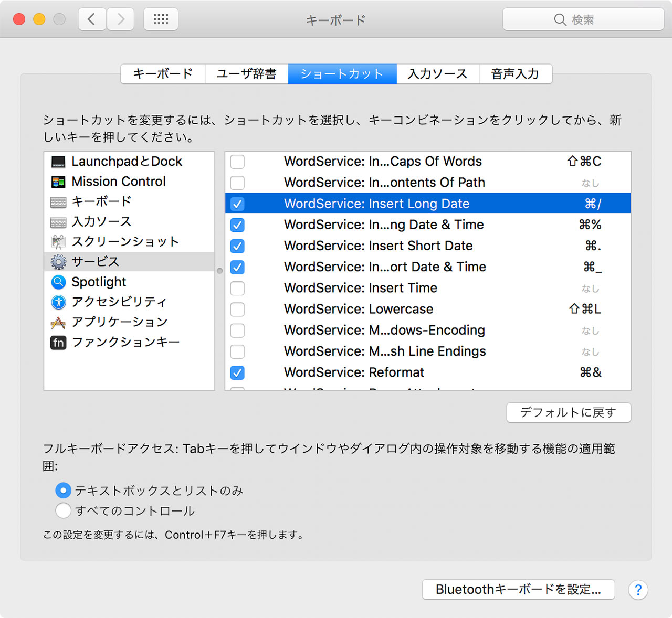The image size is (672, 618).
Task: Click the 検索 search field
Action: coord(583,19)
